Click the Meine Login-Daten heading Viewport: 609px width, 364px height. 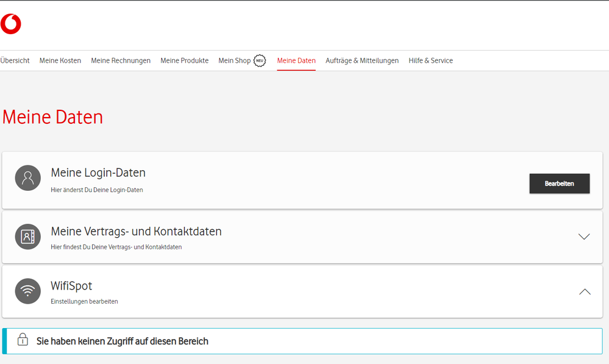[x=98, y=173]
